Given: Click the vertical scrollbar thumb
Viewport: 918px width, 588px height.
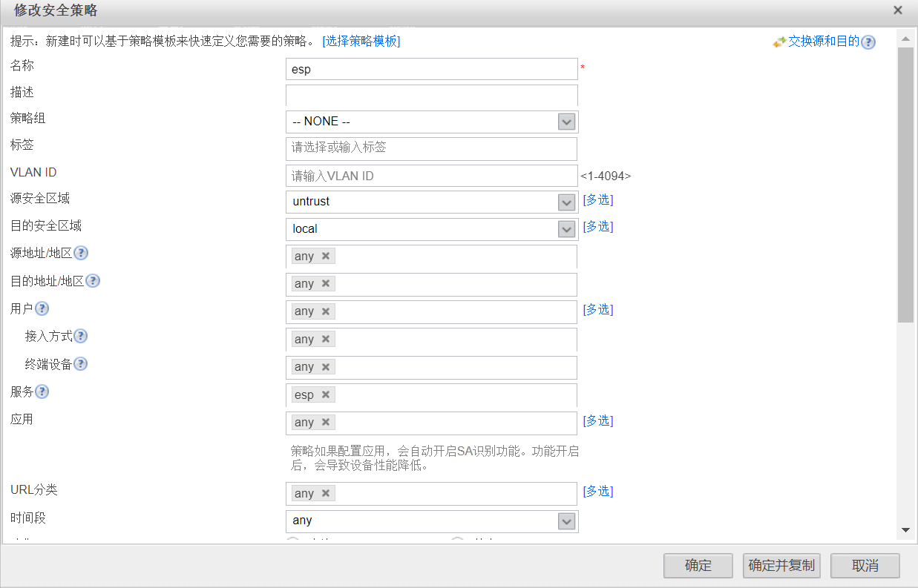Looking at the screenshot, I should pyautogui.click(x=905, y=185).
